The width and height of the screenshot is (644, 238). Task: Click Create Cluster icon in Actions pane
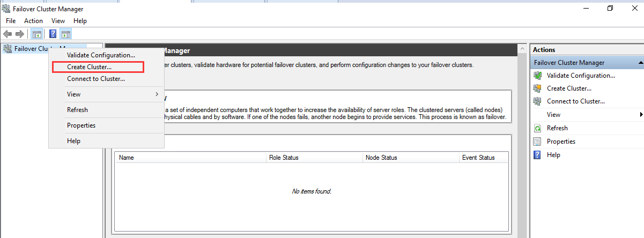[x=537, y=88]
